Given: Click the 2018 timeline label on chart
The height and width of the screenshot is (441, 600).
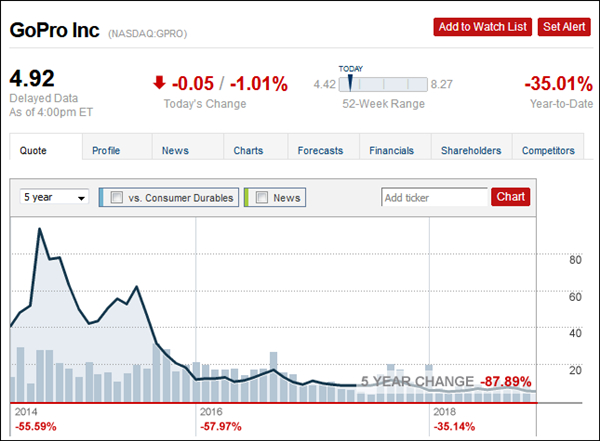Looking at the screenshot, I should point(445,411).
